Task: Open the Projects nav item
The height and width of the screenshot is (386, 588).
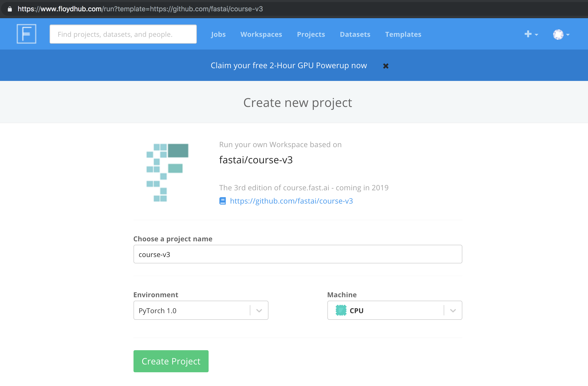Action: pyautogui.click(x=311, y=34)
